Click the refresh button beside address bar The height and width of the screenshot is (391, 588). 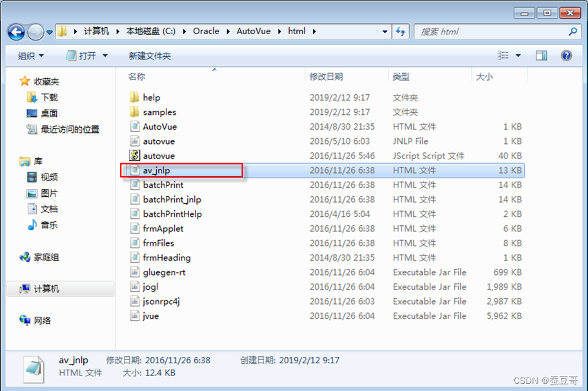pyautogui.click(x=401, y=32)
